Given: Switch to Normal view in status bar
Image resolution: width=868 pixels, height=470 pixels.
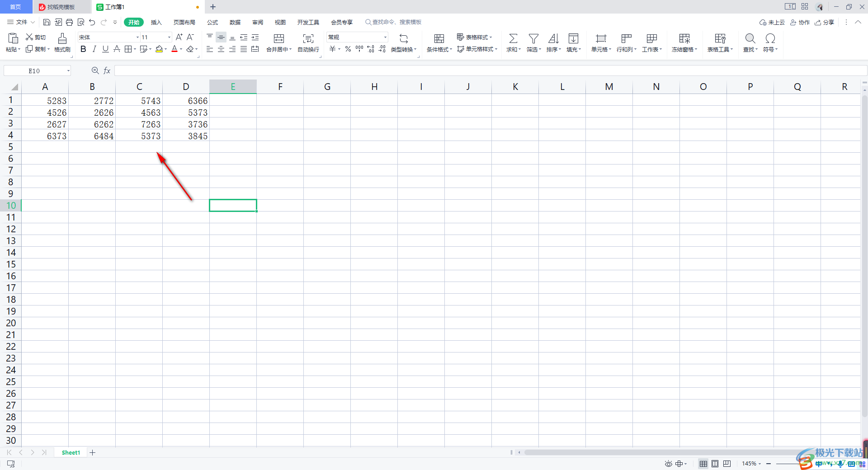Looking at the screenshot, I should (x=703, y=464).
